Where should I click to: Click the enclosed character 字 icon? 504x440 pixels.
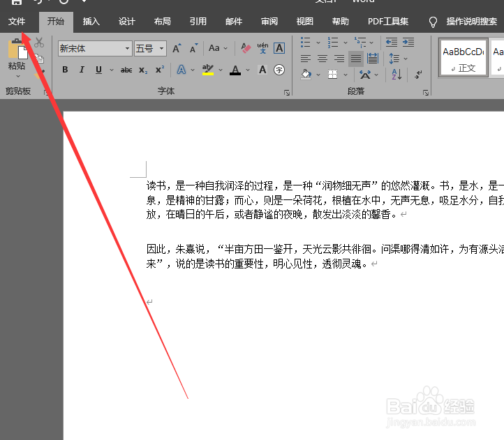(279, 70)
